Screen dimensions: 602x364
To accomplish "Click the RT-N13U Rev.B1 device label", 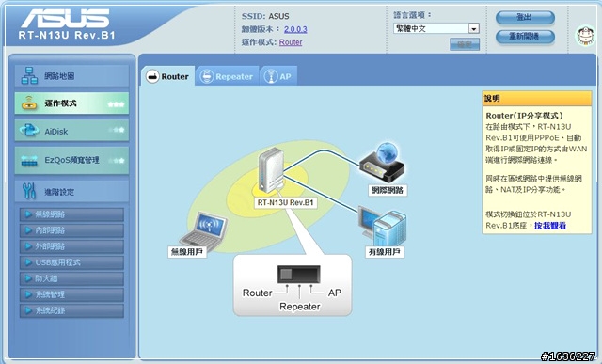I will pos(285,202).
